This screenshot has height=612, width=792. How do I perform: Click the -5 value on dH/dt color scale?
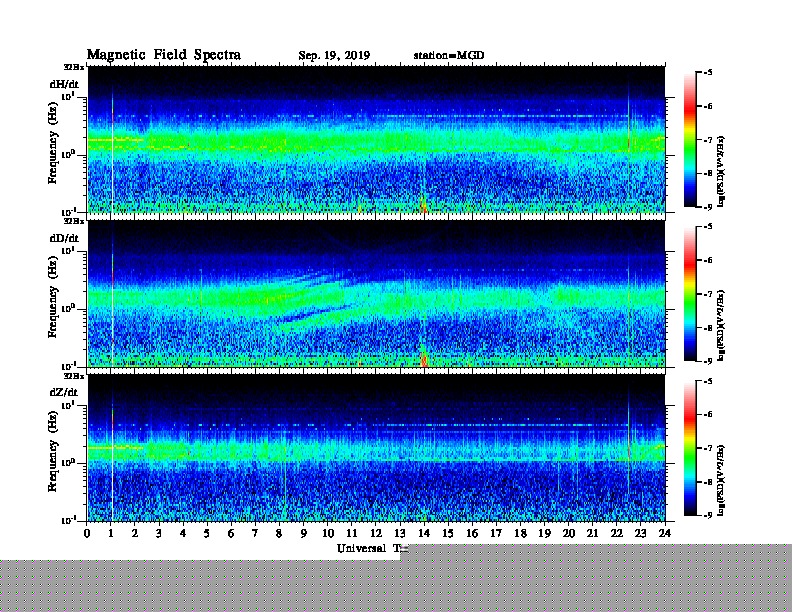pos(708,73)
